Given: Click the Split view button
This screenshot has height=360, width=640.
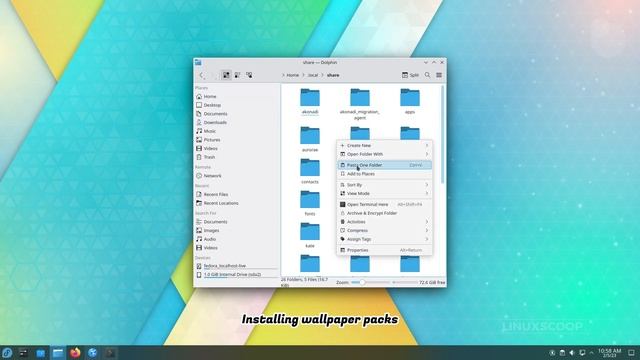Looking at the screenshot, I should coord(410,75).
